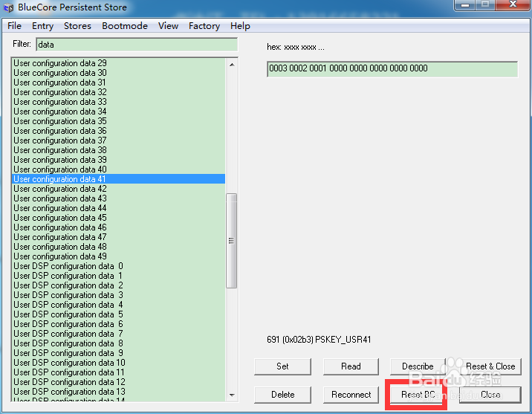Select 'User DSP configuration data 1'

[118, 276]
